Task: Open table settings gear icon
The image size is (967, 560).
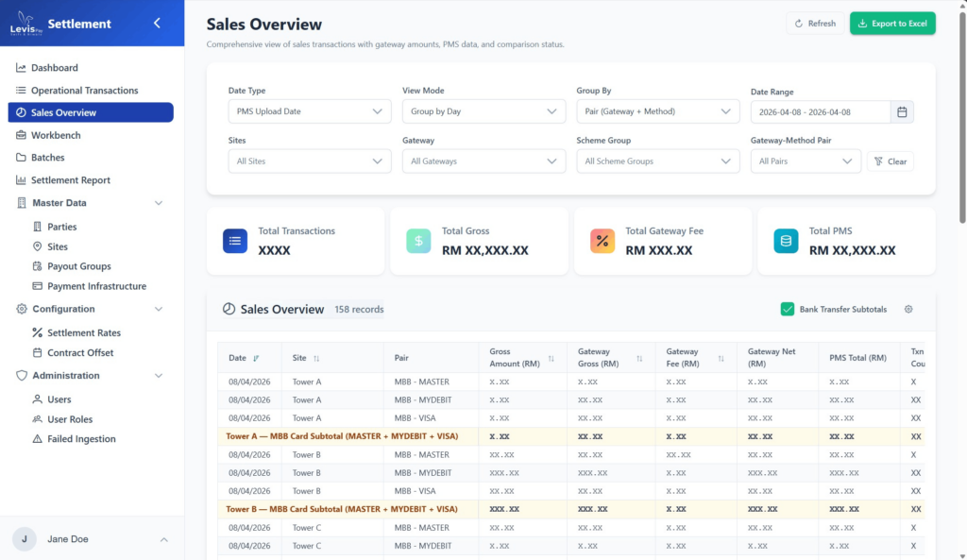Action: point(908,309)
